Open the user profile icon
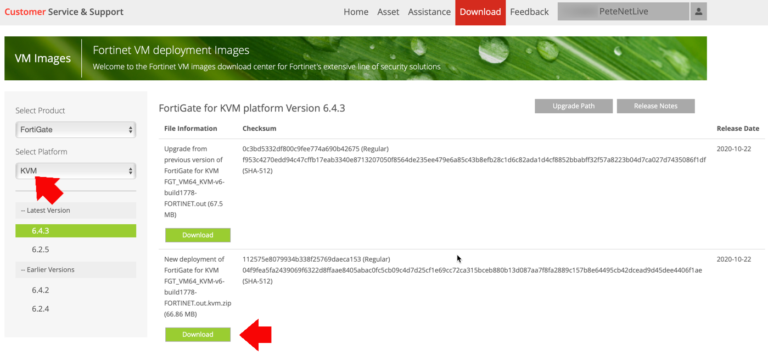768x360 pixels. click(698, 12)
